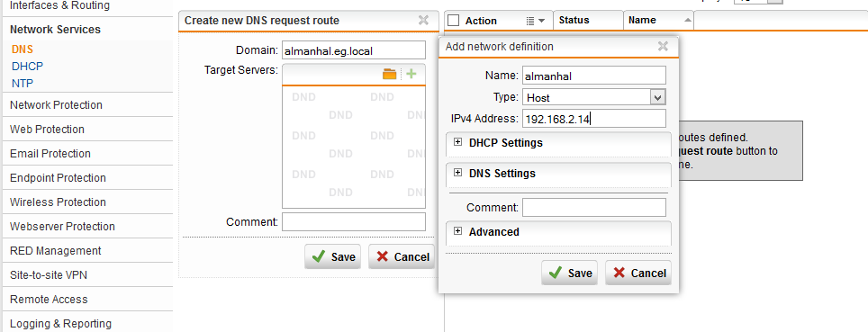The width and height of the screenshot is (868, 332).
Task: Cancel the new DNS request route
Action: [402, 256]
